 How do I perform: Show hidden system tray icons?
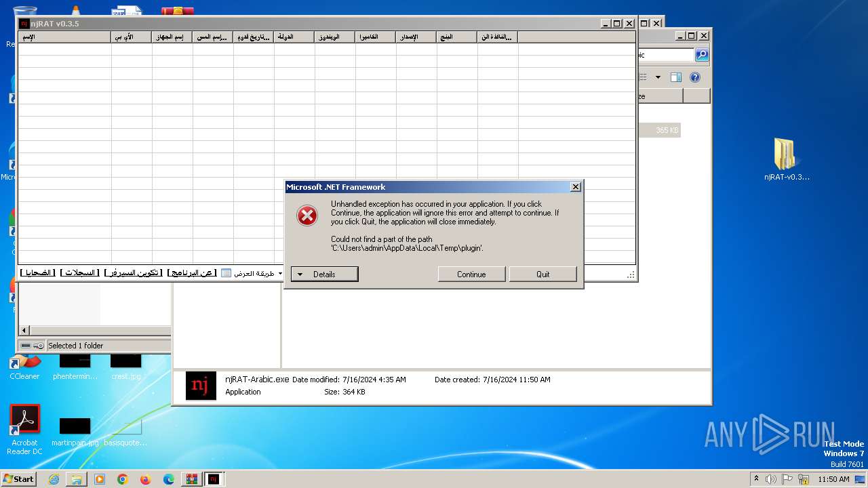click(757, 479)
